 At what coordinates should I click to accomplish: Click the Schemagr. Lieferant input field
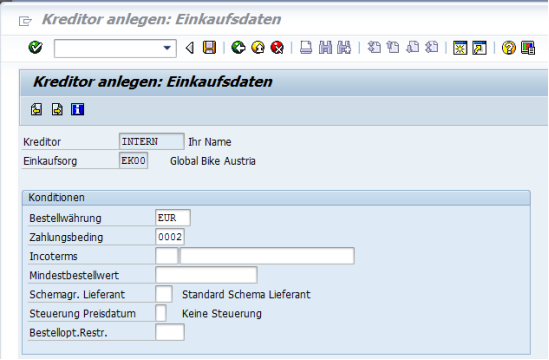[164, 294]
